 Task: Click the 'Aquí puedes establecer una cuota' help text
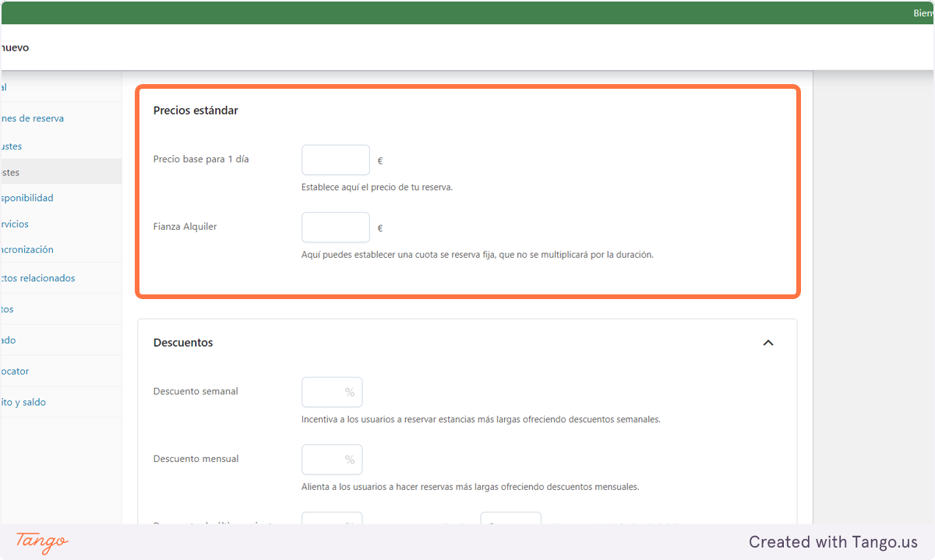(477, 255)
